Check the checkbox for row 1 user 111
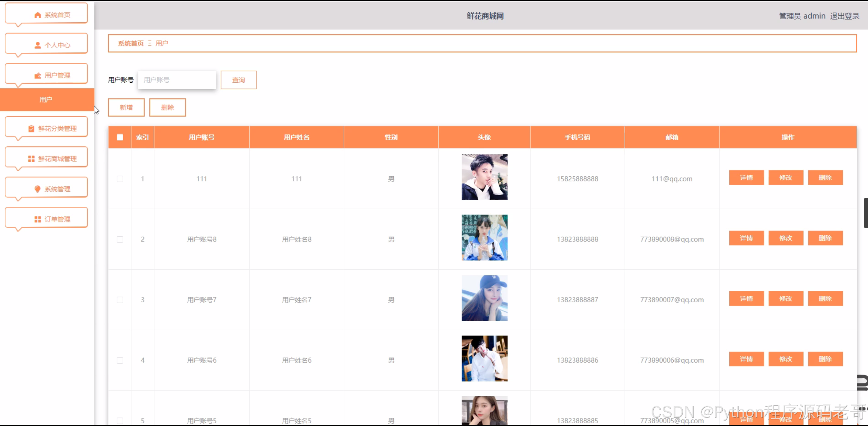This screenshot has width=868, height=426. [120, 179]
